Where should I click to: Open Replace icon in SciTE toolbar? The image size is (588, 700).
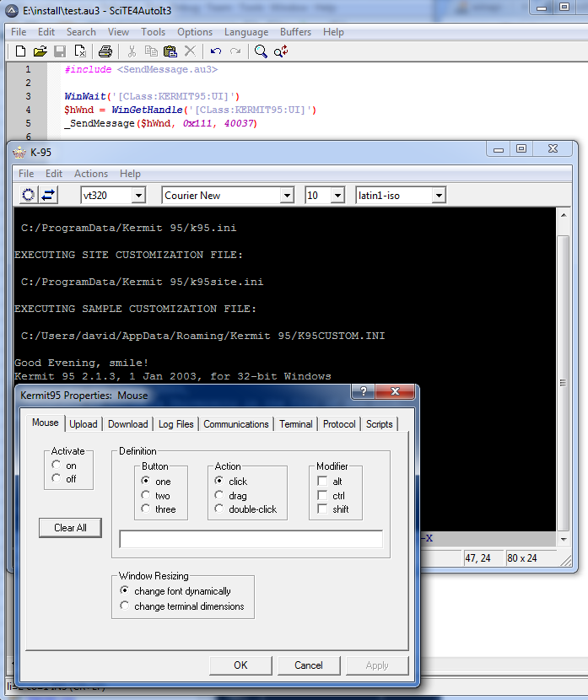click(281, 51)
